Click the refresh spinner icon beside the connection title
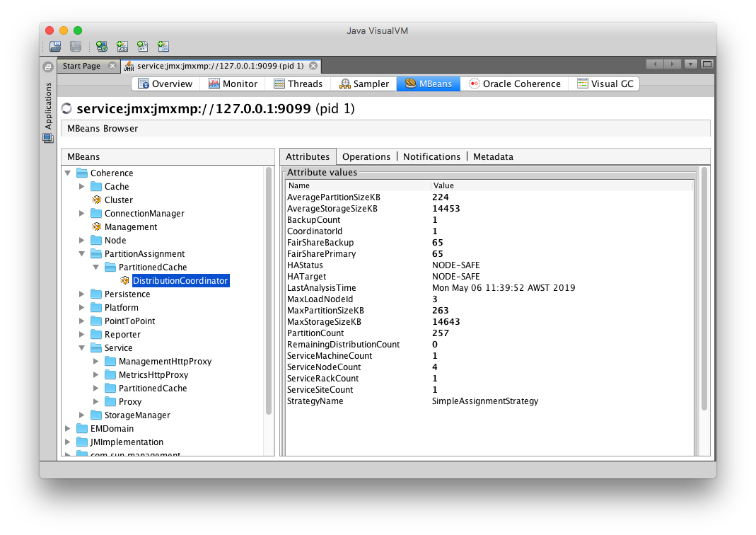756x535 pixels. [x=66, y=108]
